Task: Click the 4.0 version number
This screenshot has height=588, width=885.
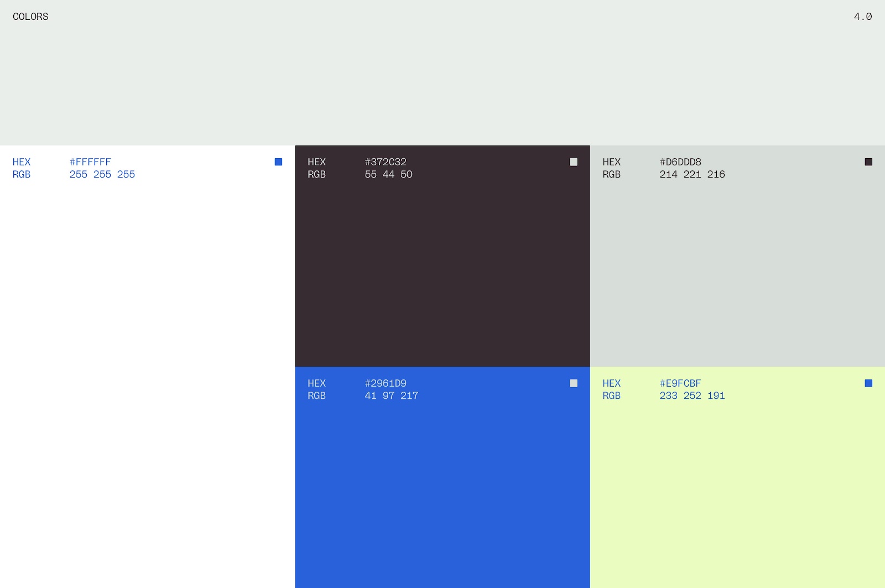Action: [863, 17]
